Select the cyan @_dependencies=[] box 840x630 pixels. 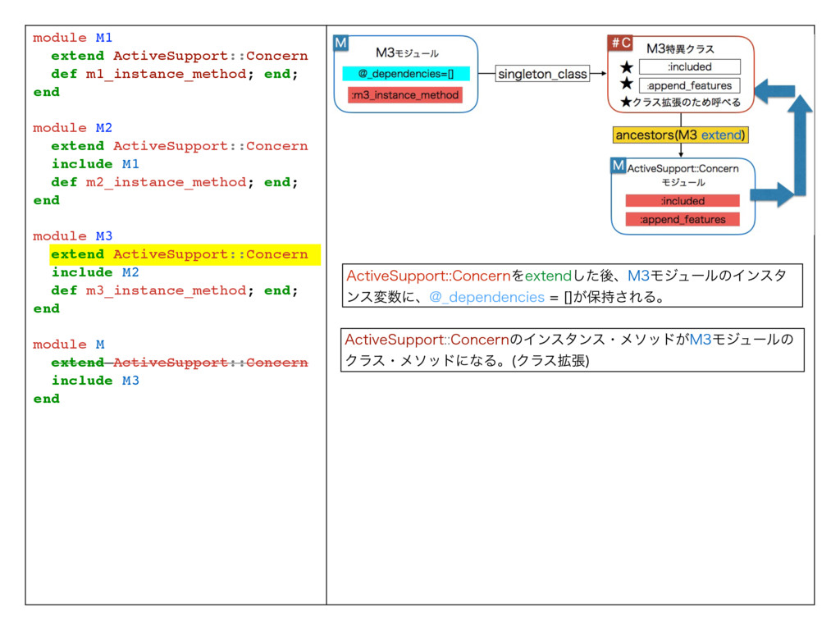coord(406,73)
